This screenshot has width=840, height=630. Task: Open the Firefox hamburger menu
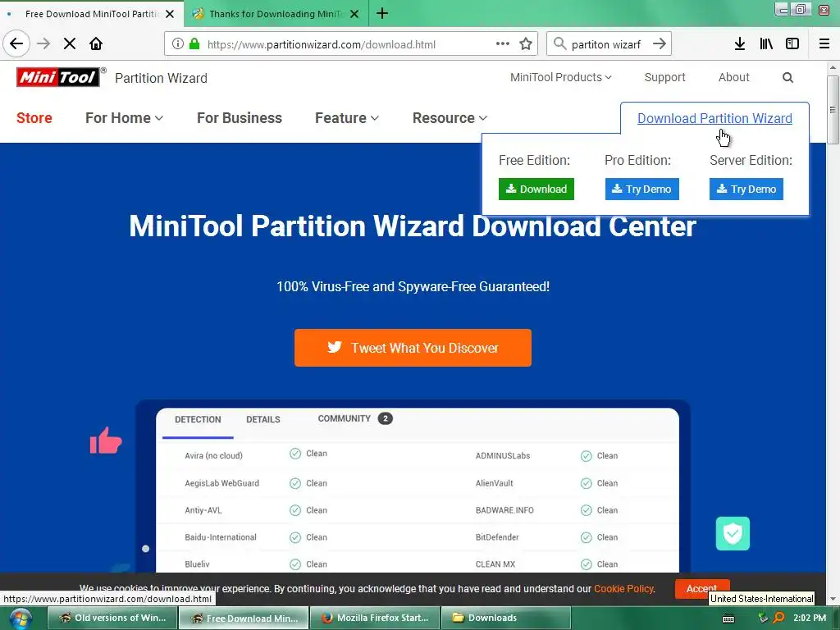click(824, 44)
